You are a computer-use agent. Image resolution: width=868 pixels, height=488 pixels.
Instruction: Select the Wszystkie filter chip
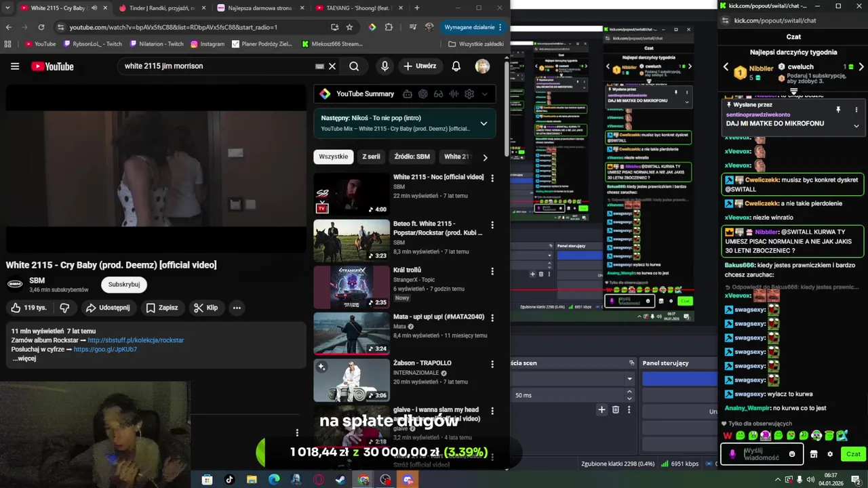click(x=334, y=157)
